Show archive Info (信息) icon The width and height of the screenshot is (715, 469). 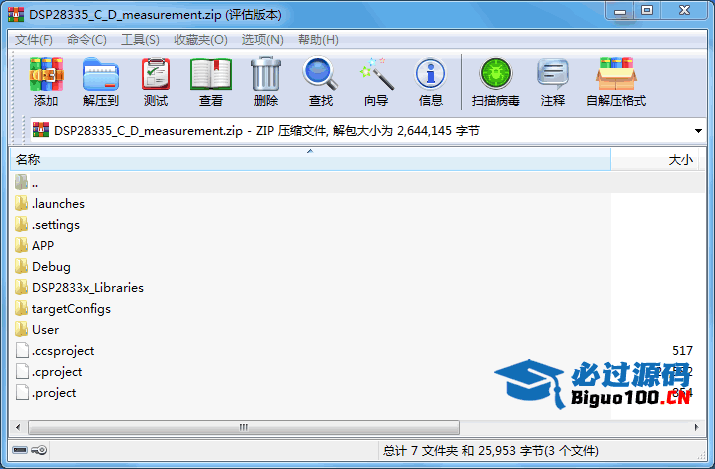(x=430, y=74)
